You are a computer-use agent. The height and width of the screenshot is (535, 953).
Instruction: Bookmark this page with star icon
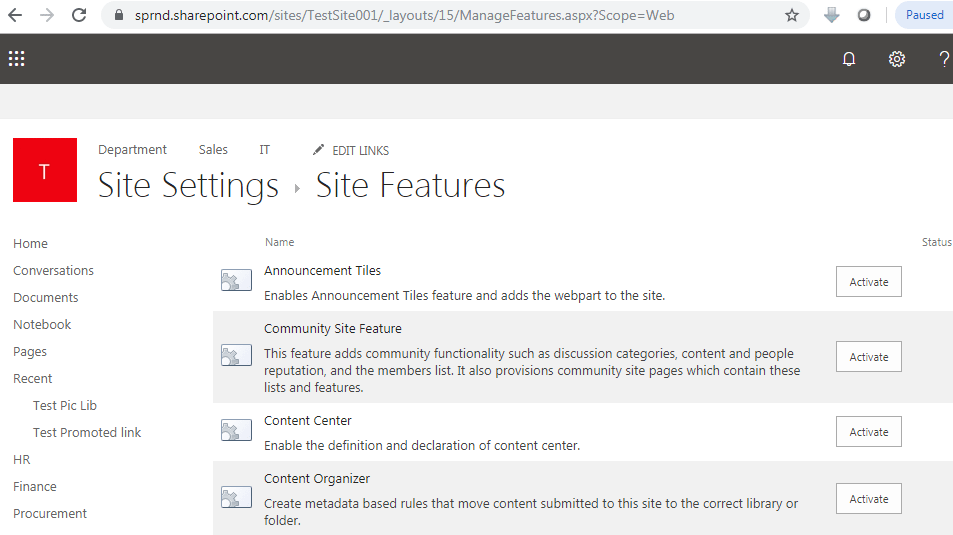(791, 15)
